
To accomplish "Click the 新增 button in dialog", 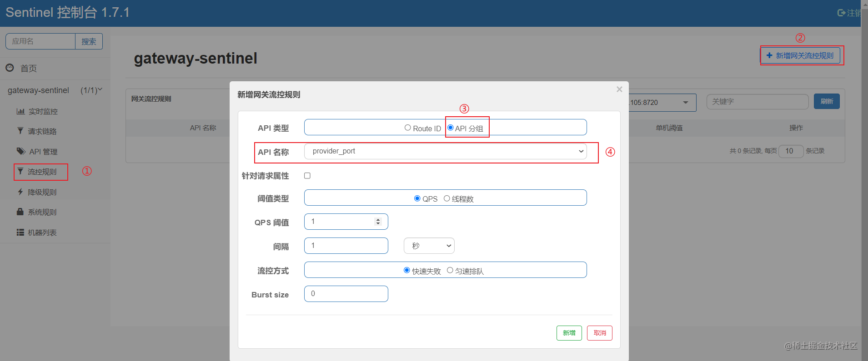I will (x=569, y=333).
